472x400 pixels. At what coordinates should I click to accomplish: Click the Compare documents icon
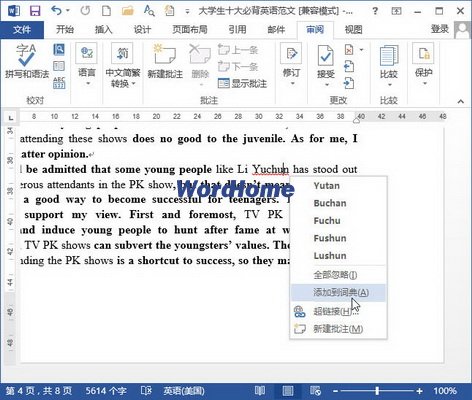tap(389, 55)
